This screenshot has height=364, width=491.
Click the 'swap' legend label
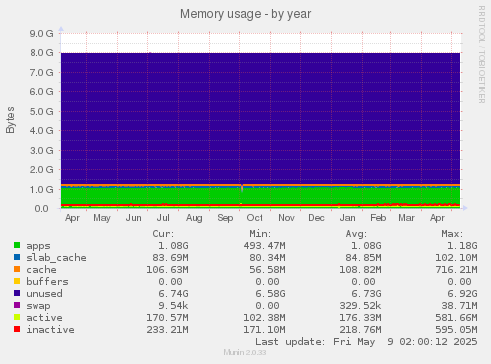coord(38,306)
